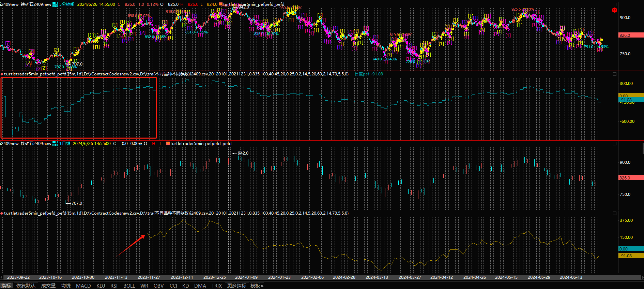Click the 740.0 -20.43% annotation on top chart

click(384, 59)
